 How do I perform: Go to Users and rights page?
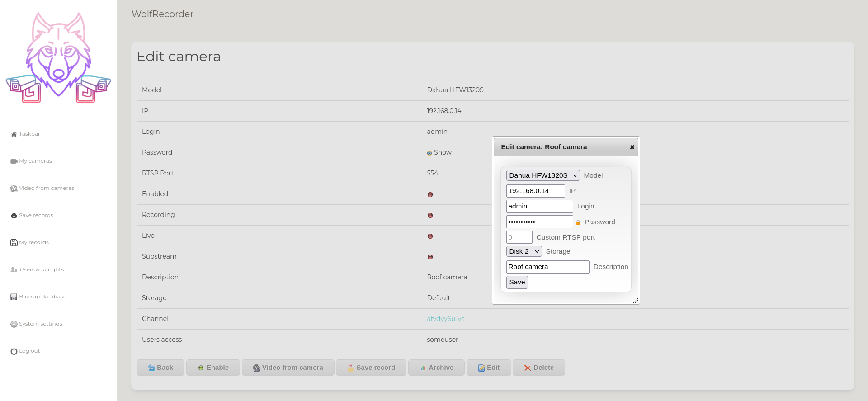tap(41, 270)
